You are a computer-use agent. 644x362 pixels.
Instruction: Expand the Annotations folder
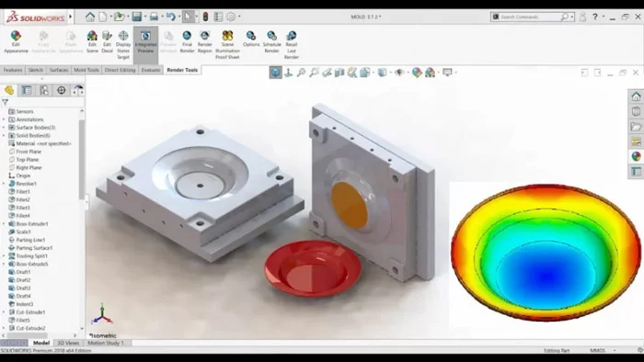4,119
